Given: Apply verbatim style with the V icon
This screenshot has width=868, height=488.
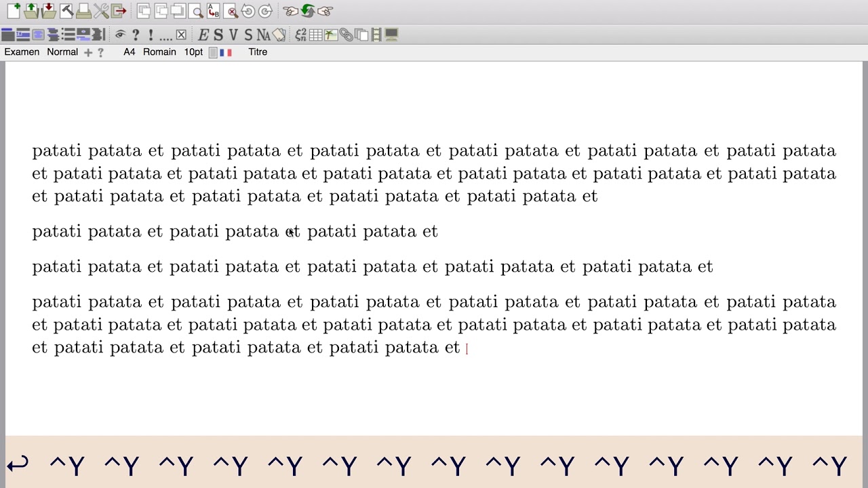Looking at the screenshot, I should click(233, 35).
